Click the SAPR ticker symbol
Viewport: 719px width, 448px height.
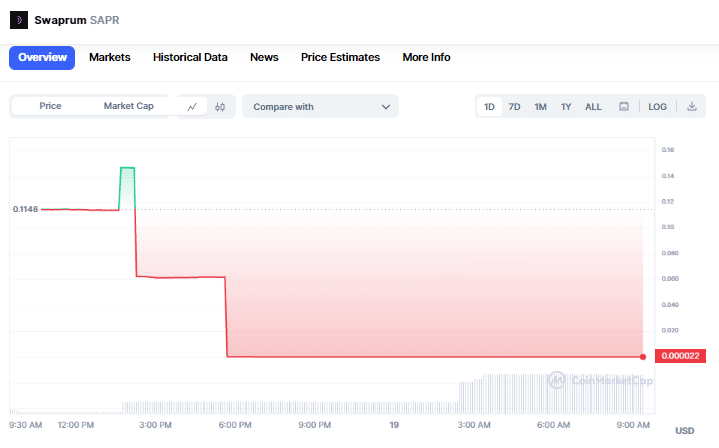(105, 20)
